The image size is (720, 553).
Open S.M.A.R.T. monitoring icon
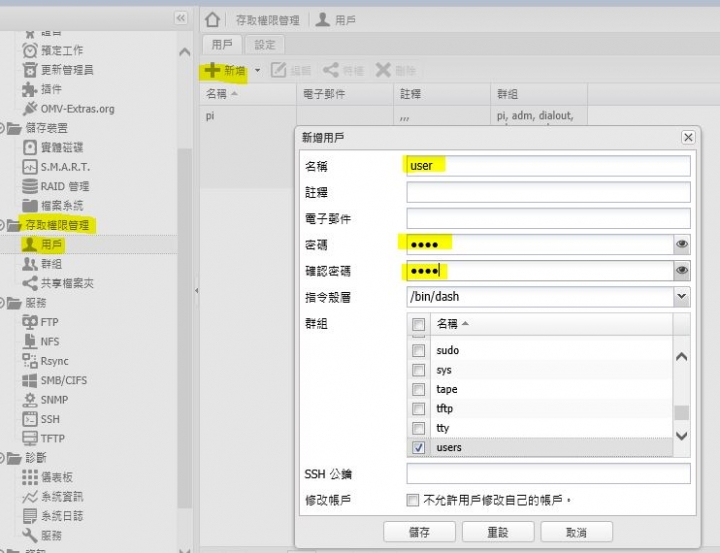pos(30,167)
